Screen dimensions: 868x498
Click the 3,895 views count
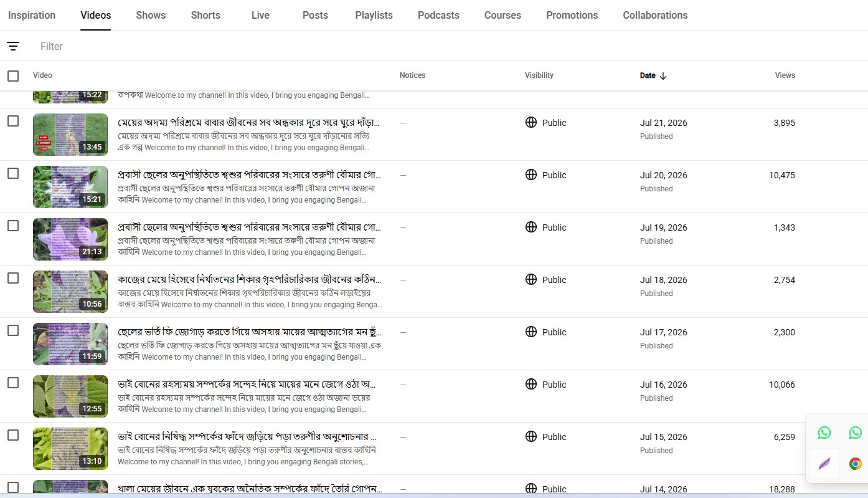[784, 123]
